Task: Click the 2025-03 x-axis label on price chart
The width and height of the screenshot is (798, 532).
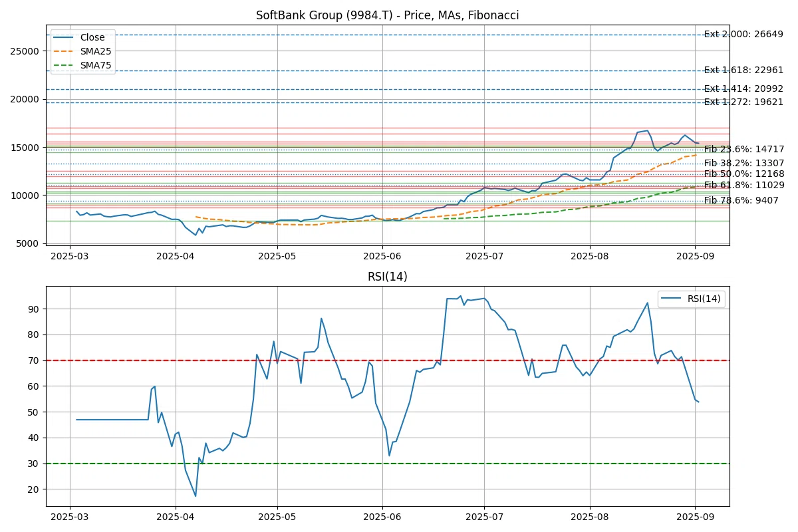Action: tap(70, 256)
